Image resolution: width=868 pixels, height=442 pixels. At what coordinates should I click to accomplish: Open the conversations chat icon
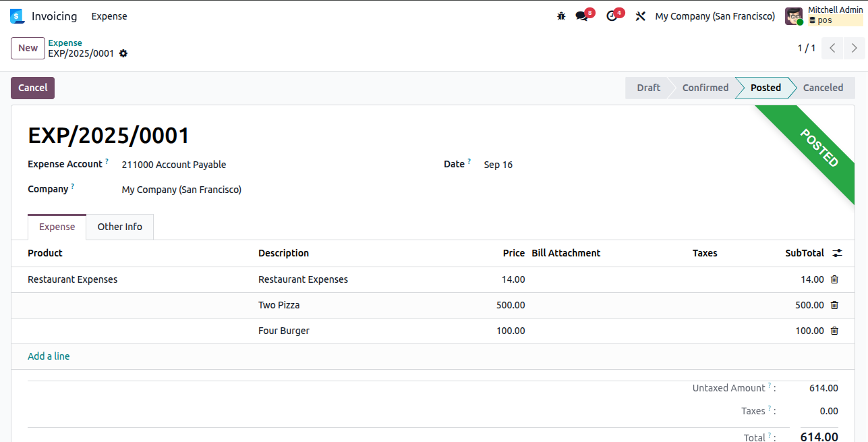[581, 16]
